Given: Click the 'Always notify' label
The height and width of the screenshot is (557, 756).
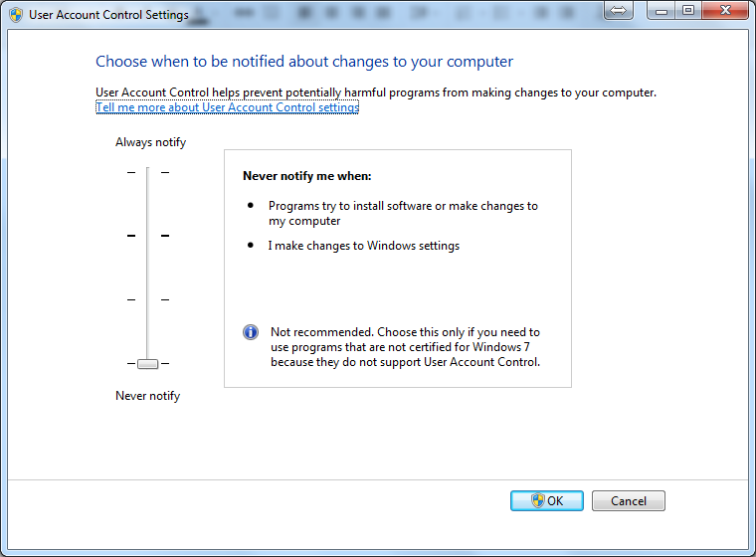Looking at the screenshot, I should (x=150, y=142).
